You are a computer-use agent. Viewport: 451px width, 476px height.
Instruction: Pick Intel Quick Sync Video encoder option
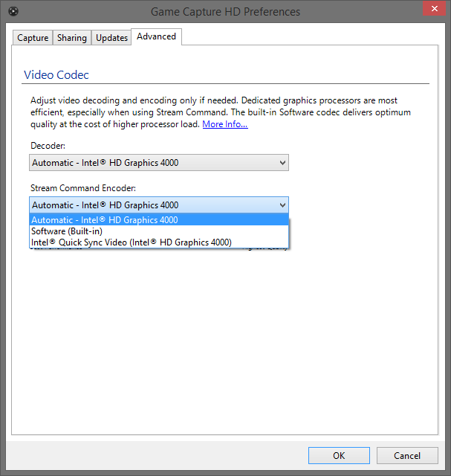[x=131, y=242]
